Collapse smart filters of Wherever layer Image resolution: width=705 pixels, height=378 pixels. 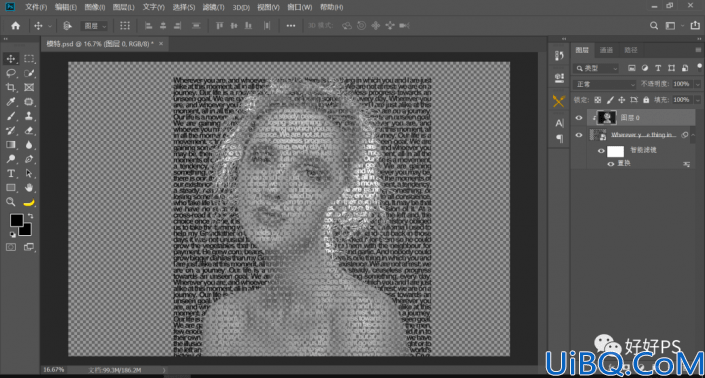[x=693, y=135]
